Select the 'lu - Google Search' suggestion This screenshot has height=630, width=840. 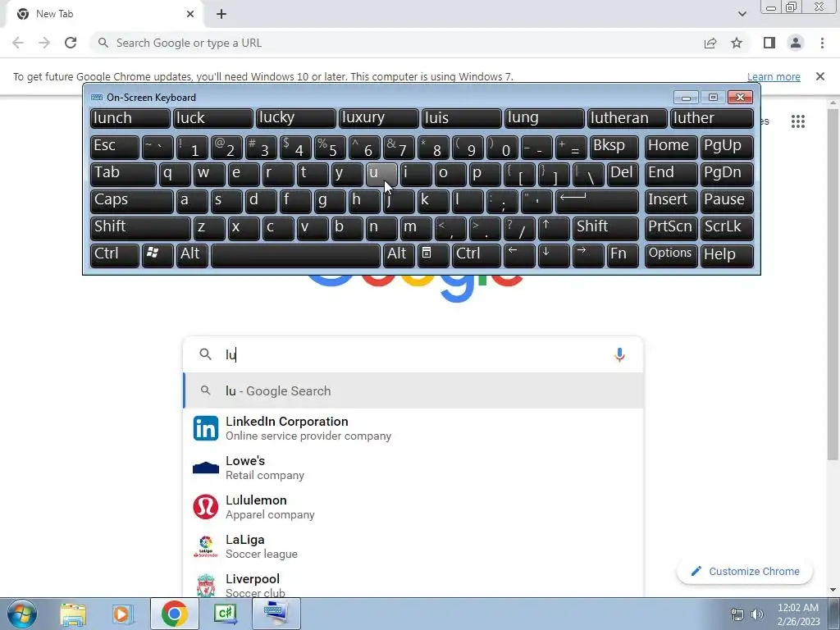point(413,390)
